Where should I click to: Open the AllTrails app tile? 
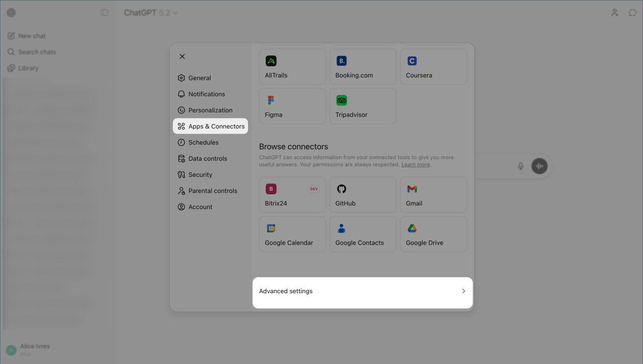tap(292, 67)
